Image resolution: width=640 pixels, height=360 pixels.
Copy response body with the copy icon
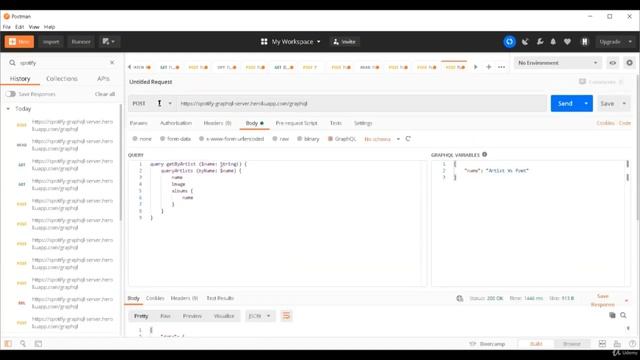pyautogui.click(x=612, y=315)
